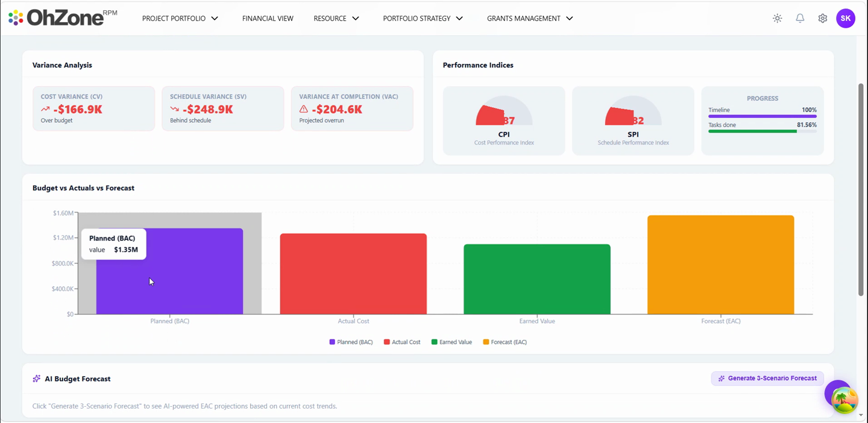Click the 100% timeline value

coord(809,110)
